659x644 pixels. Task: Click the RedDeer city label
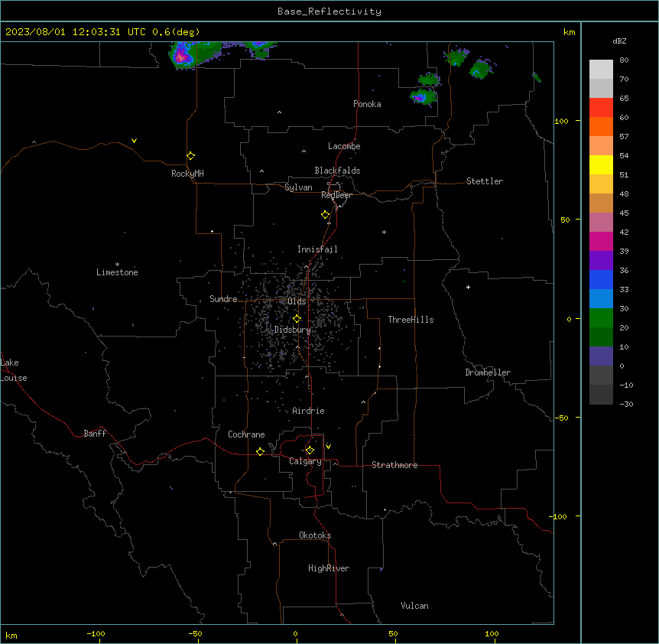click(336, 195)
